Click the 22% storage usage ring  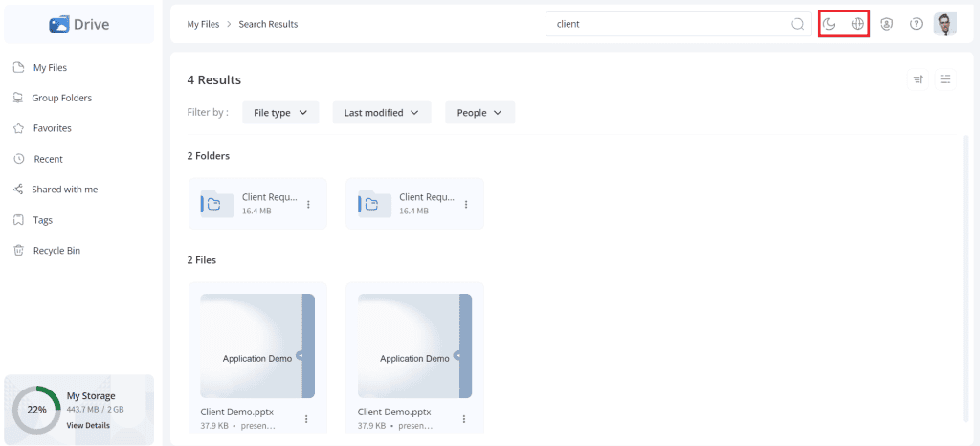tap(36, 410)
